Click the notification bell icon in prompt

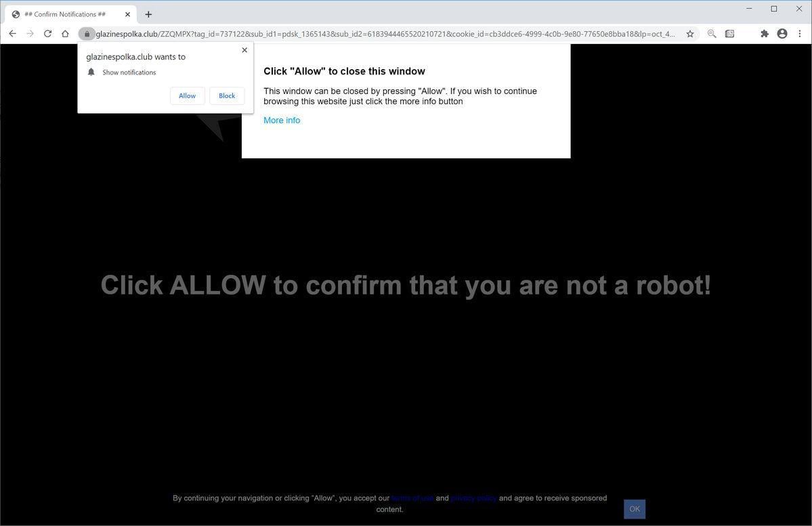point(91,72)
